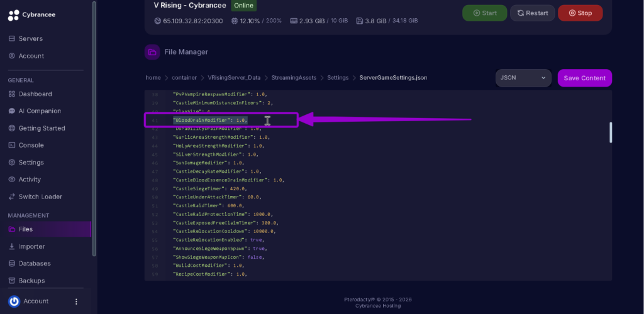
Task: Click the Files folder icon in sidebar
Action: pos(12,229)
